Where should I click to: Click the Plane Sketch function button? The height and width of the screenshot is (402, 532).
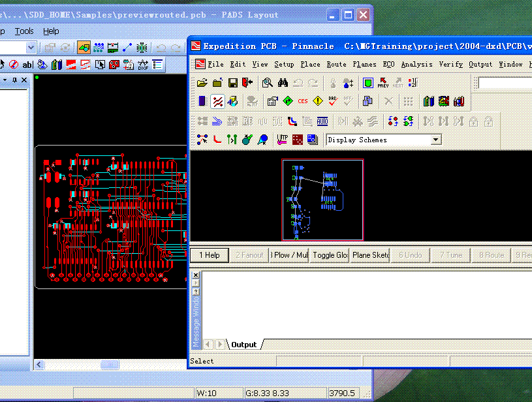[x=370, y=255]
